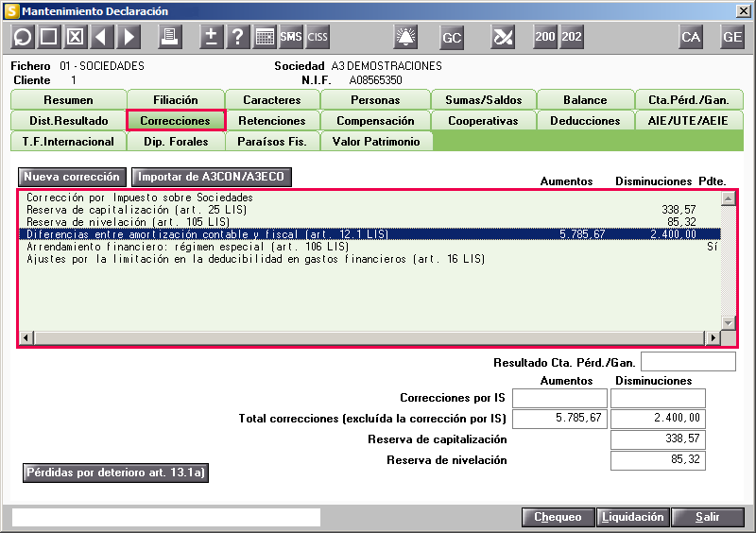Open the Retenciones tab
The image size is (756, 533).
click(x=272, y=121)
